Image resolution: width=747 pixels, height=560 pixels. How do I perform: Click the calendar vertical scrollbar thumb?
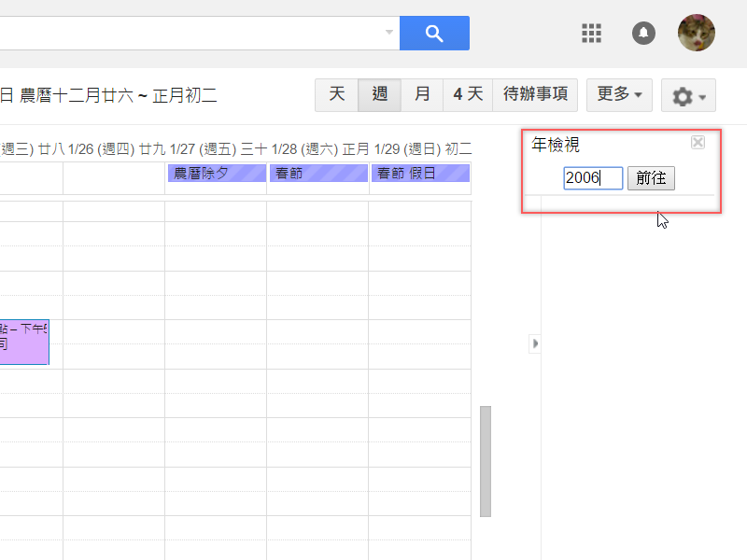(485, 460)
